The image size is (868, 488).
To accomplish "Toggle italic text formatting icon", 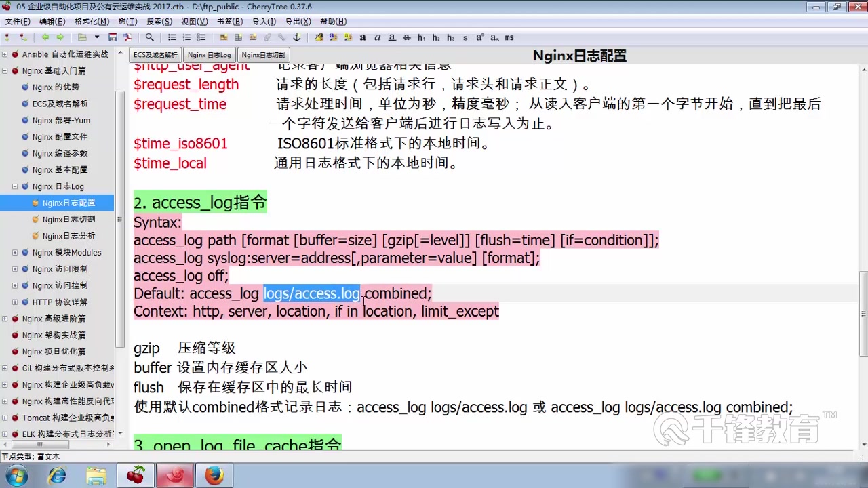I will [378, 37].
